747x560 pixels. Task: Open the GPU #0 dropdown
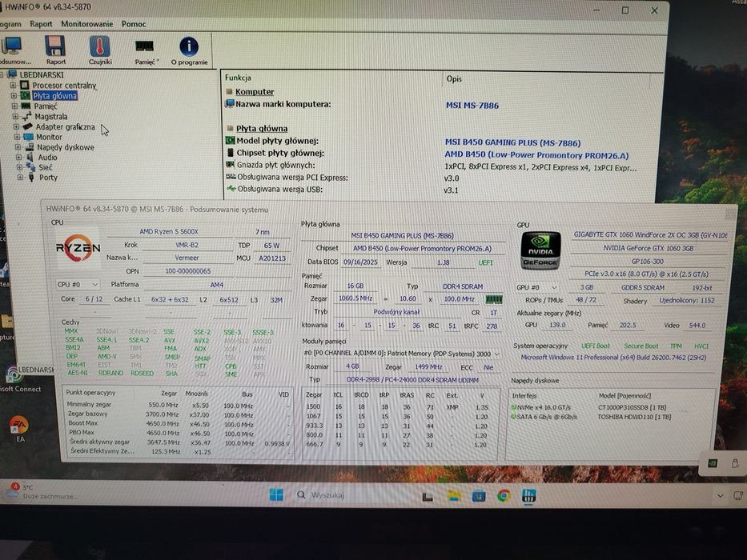(537, 288)
